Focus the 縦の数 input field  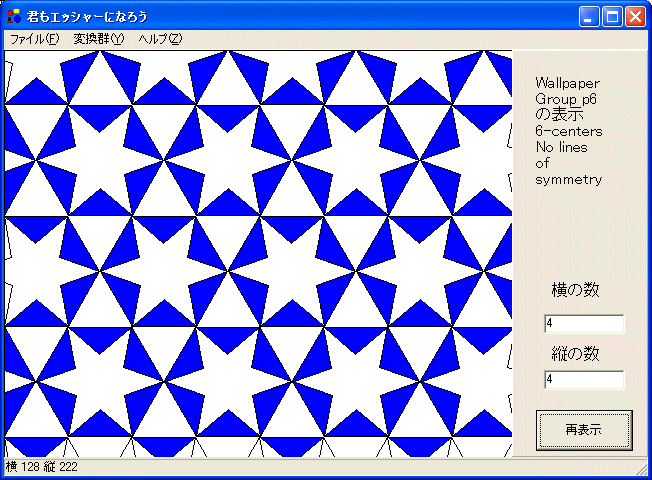click(584, 380)
